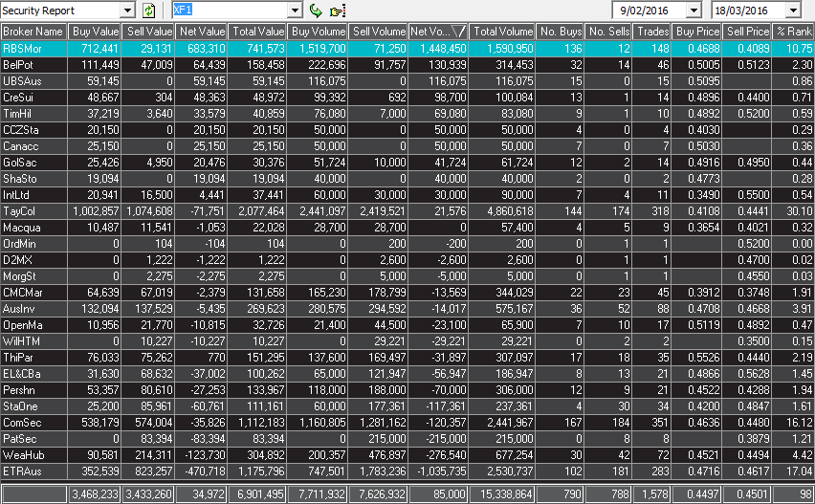Screen dimensions: 815x504
Task: Select the PatSec broker row
Action: [x=407, y=439]
